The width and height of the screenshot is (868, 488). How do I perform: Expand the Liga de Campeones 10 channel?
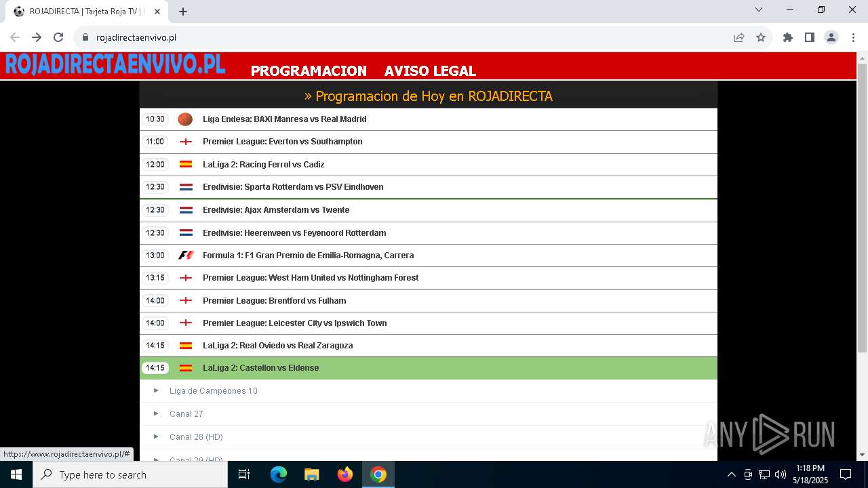pos(428,391)
